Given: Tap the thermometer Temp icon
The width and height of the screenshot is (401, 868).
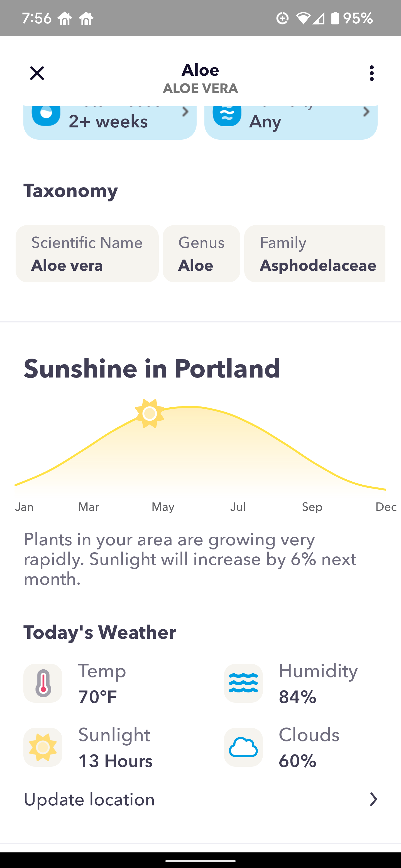Looking at the screenshot, I should [x=43, y=683].
